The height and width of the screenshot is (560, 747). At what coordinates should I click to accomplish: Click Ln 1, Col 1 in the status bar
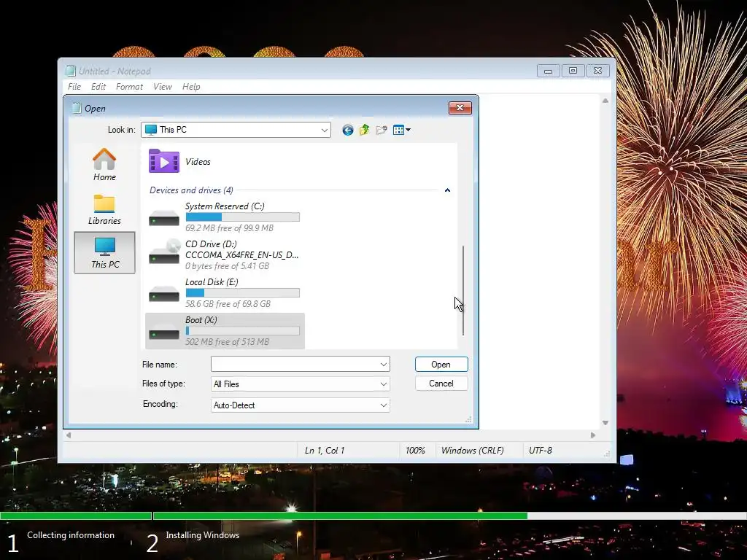(325, 450)
